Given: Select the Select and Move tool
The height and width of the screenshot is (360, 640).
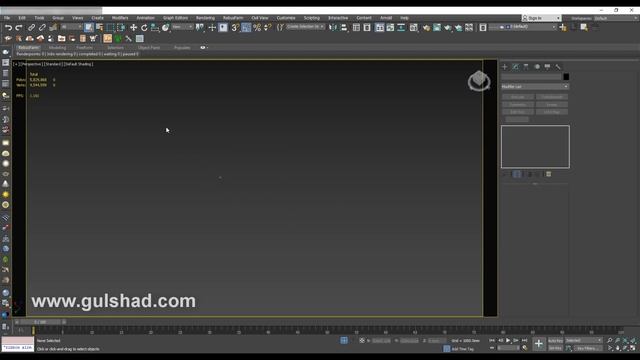Looking at the screenshot, I should click(x=133, y=27).
